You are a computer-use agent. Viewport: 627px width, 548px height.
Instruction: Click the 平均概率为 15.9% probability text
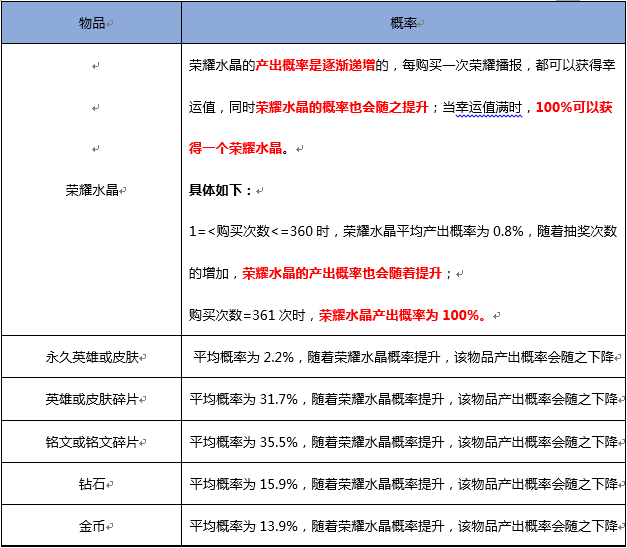[244, 484]
